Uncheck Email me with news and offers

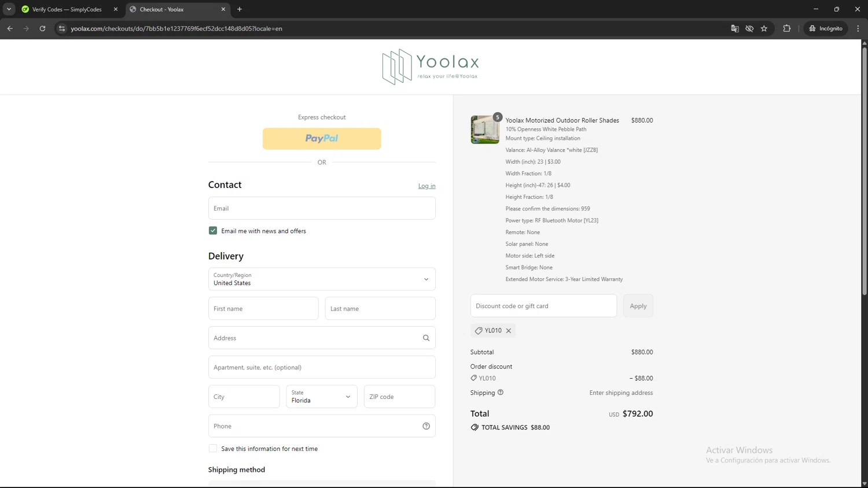[213, 231]
